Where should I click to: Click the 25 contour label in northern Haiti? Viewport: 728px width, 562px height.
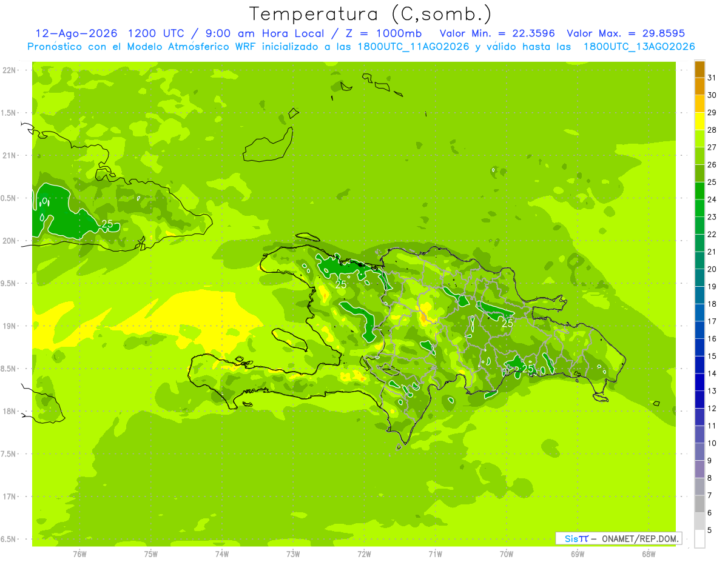coord(341,284)
